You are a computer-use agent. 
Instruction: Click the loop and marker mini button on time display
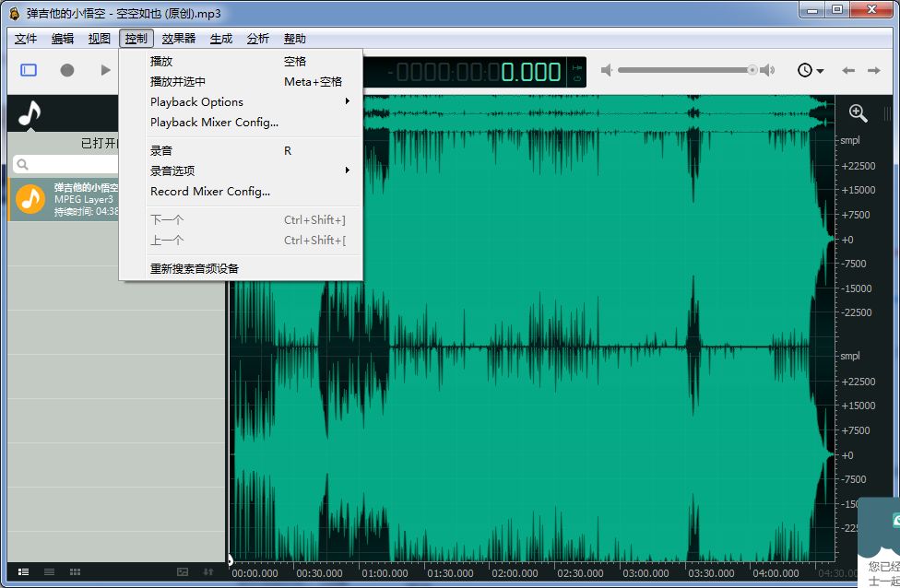click(x=577, y=72)
